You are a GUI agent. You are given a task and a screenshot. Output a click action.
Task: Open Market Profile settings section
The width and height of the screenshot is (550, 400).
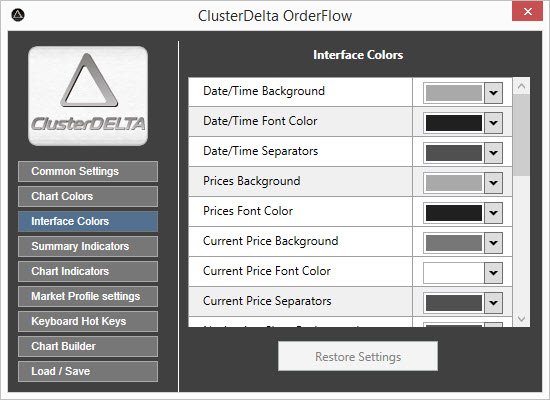(88, 296)
